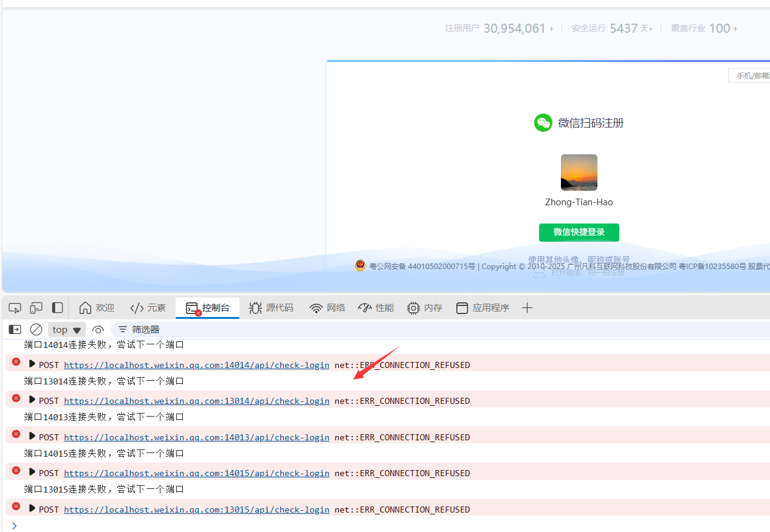Toggle the DevTools activity bar dock icon
This screenshot has height=532, width=770.
click(x=57, y=308)
